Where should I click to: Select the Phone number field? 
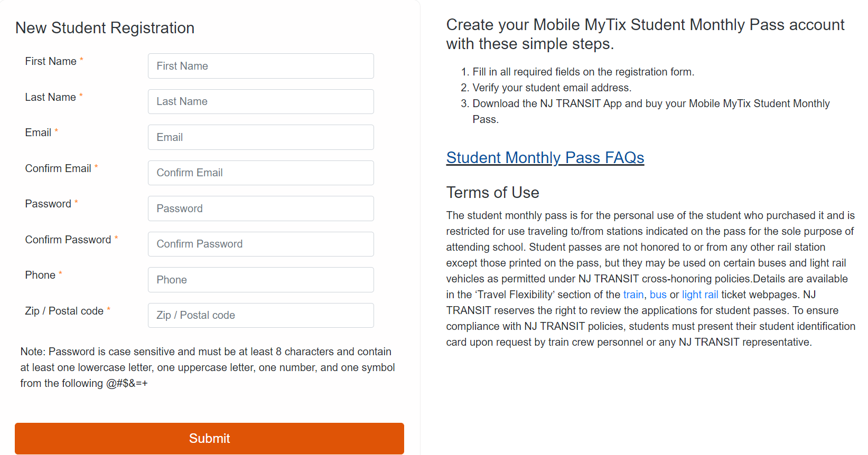pyautogui.click(x=260, y=280)
